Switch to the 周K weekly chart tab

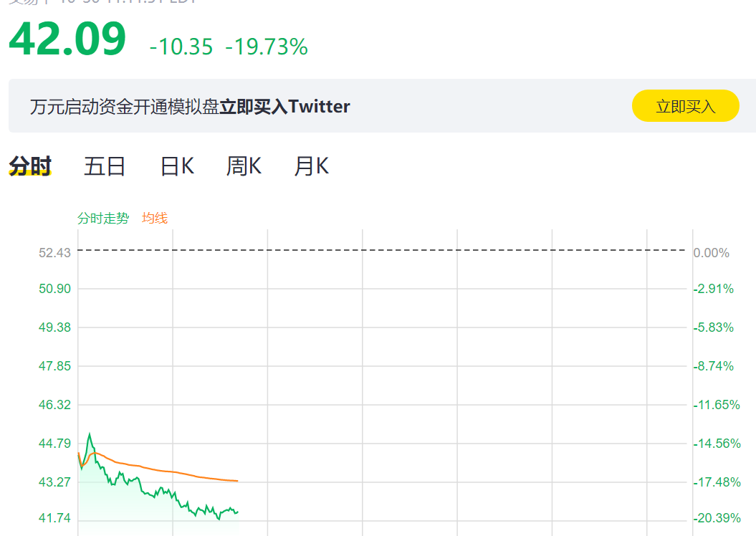pos(244,166)
